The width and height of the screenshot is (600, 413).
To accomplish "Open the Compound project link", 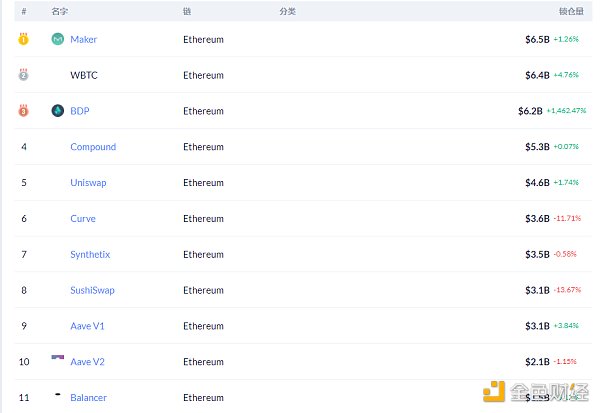I will [x=93, y=147].
